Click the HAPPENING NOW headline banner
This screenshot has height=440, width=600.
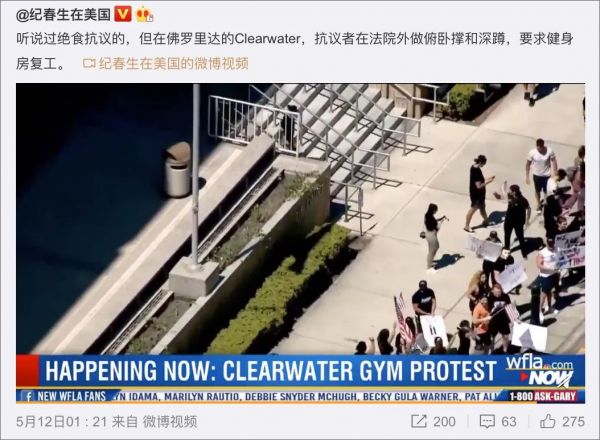pos(271,371)
